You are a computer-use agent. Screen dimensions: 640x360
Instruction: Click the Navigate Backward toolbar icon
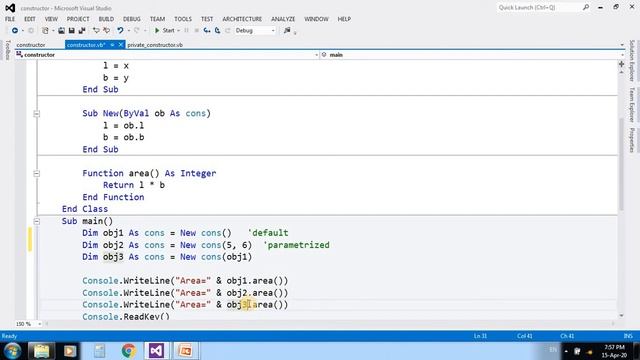(15, 31)
